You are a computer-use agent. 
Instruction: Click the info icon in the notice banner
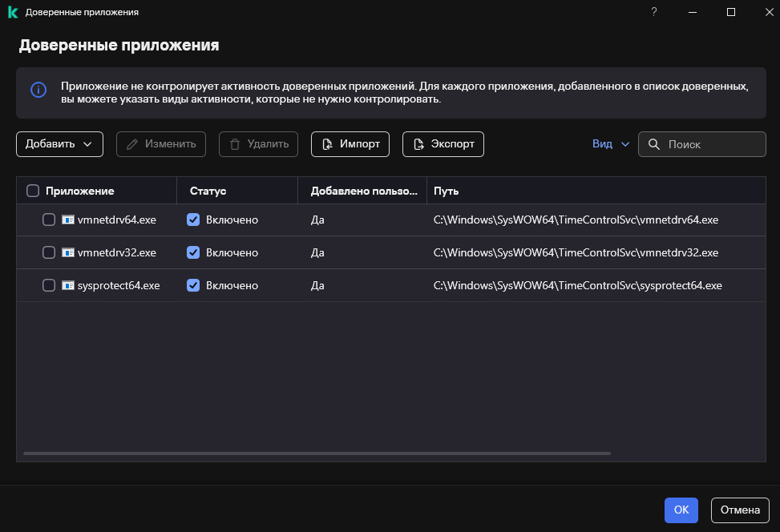pyautogui.click(x=38, y=90)
